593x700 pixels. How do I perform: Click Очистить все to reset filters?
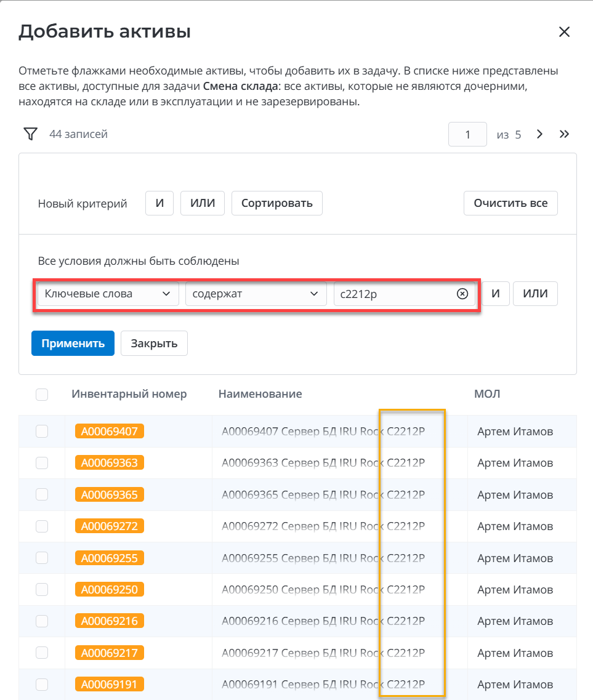click(x=510, y=203)
